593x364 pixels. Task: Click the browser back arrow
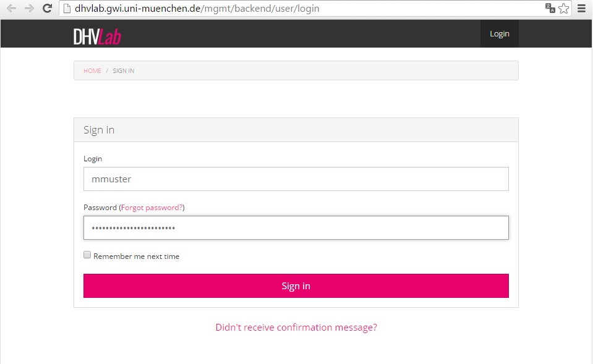point(11,9)
